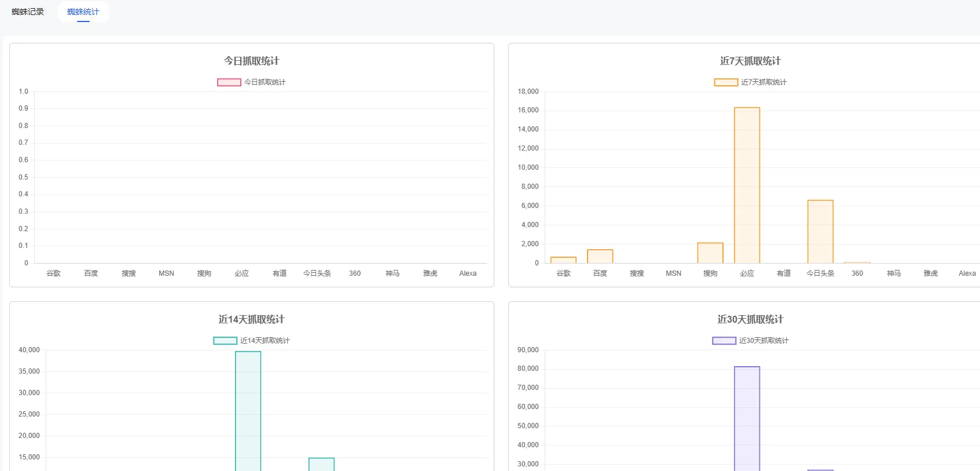Click the shorter teal bar in 14-day chart
This screenshot has height=471, width=980.
(x=322, y=464)
